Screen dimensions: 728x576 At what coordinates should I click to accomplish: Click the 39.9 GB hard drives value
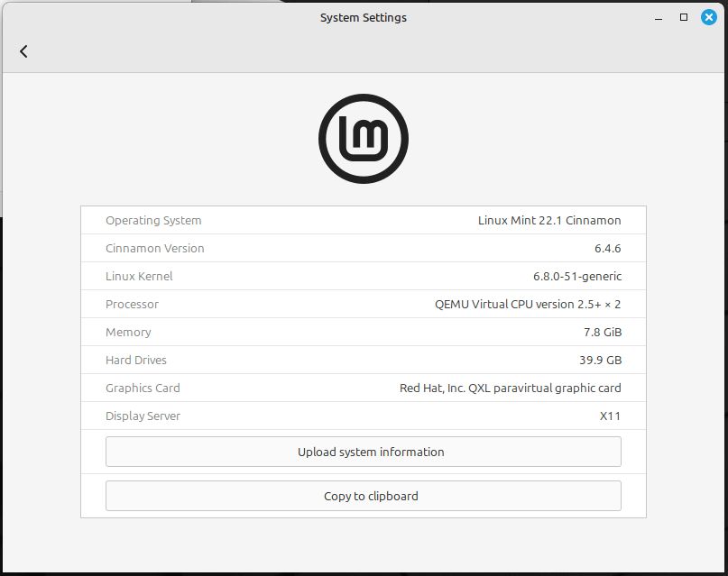click(x=602, y=360)
